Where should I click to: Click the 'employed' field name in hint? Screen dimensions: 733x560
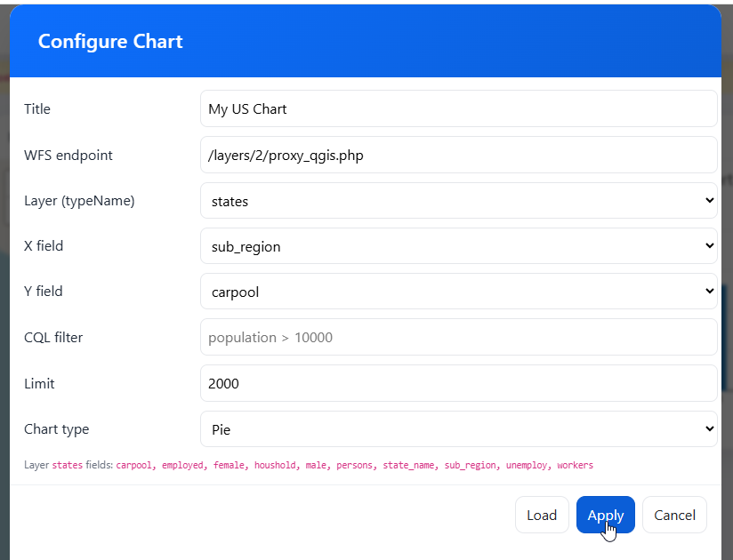pyautogui.click(x=182, y=465)
